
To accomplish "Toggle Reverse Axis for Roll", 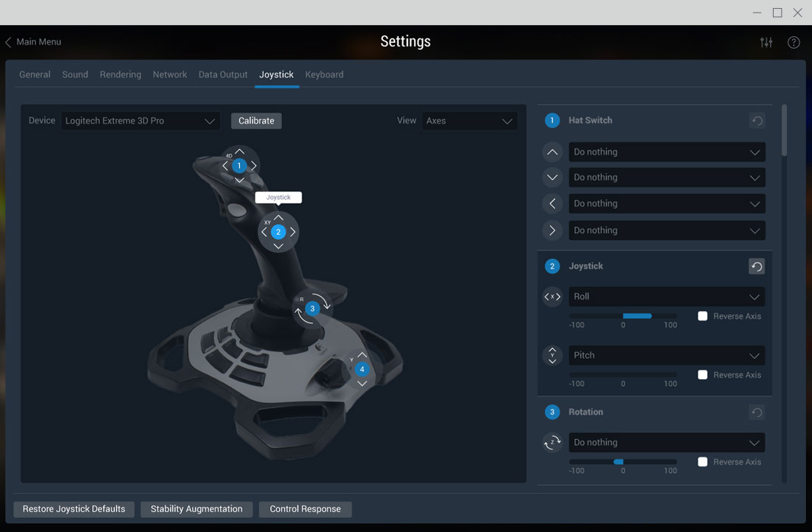I will [703, 317].
